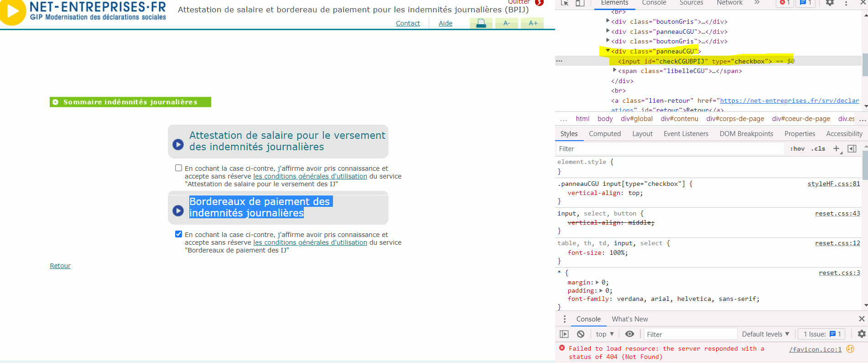868x363 pixels.
Task: Open the console settings gear
Action: coord(861,334)
